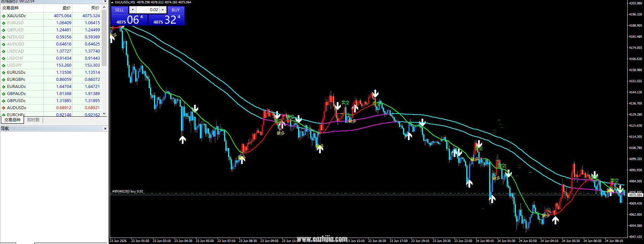Click the arrow icon next to EURAUDc
644x244 pixels.
pyautogui.click(x=4, y=87)
